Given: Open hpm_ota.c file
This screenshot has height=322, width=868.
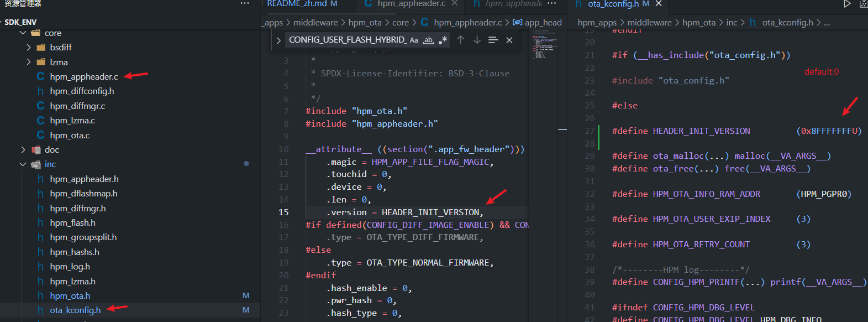Looking at the screenshot, I should pos(70,135).
